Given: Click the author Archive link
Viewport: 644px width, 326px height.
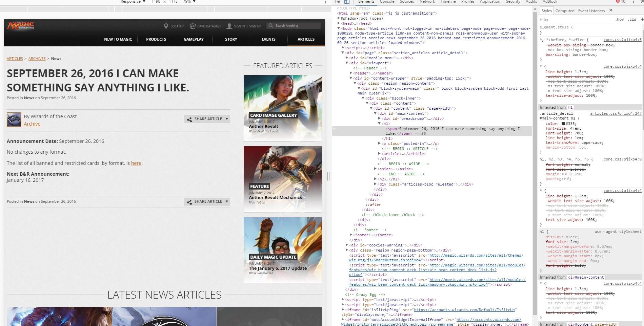Looking at the screenshot, I should point(32,124).
